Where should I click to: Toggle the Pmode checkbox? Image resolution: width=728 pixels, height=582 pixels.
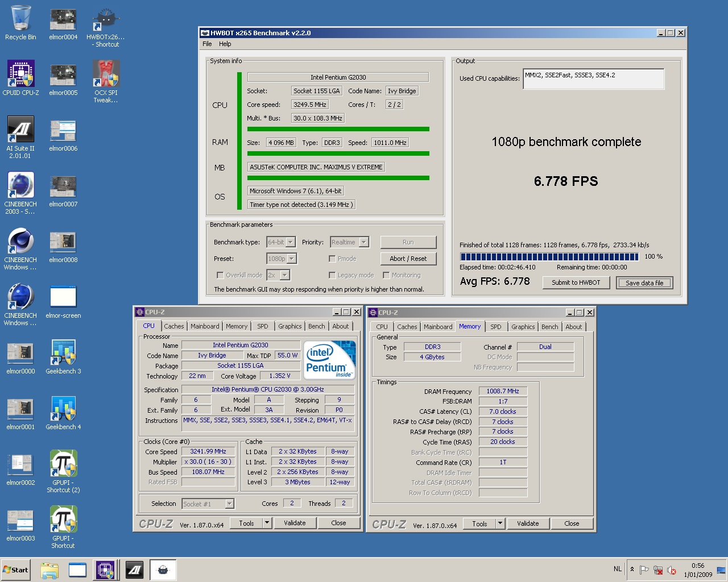(x=332, y=259)
